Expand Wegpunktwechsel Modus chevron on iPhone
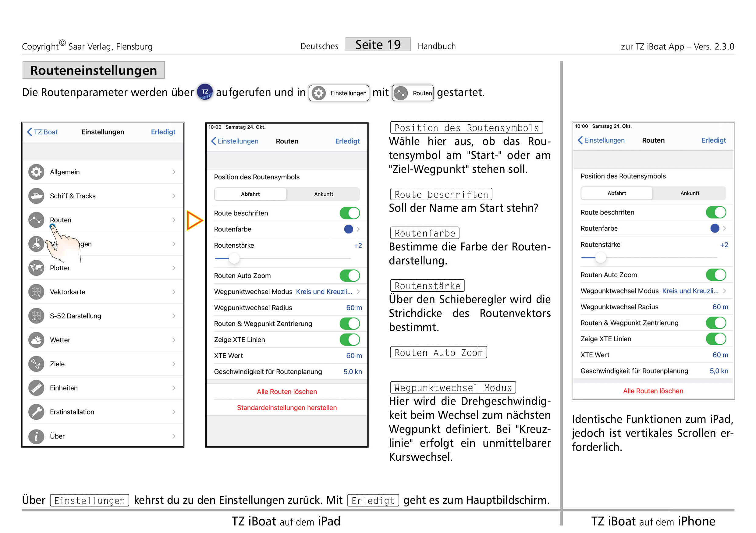 724,291
